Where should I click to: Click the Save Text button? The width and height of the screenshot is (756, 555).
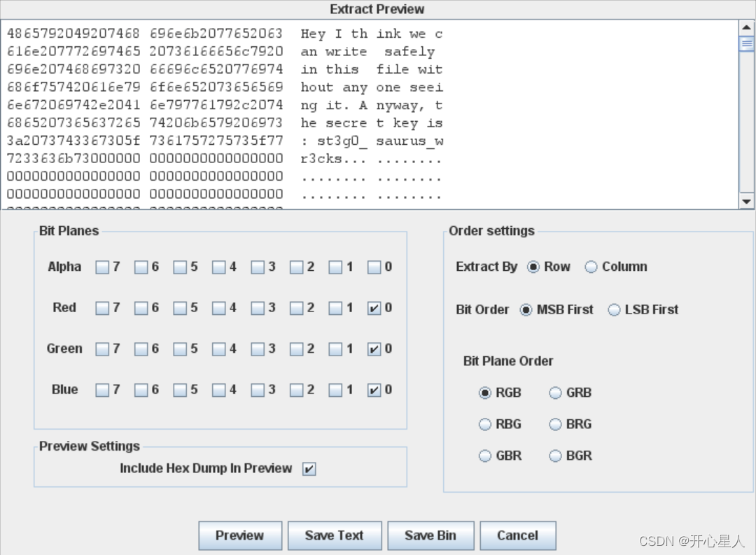pos(335,535)
